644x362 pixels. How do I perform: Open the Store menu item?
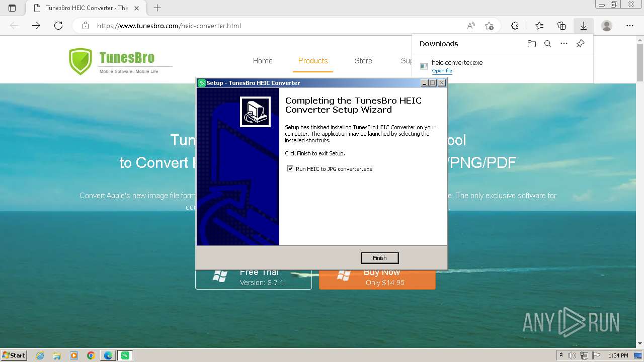(x=363, y=61)
